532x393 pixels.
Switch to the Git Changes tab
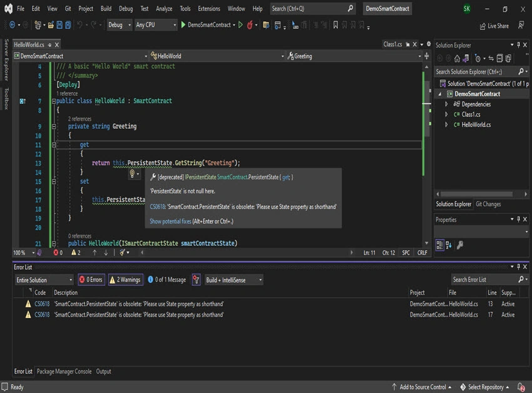pos(488,204)
